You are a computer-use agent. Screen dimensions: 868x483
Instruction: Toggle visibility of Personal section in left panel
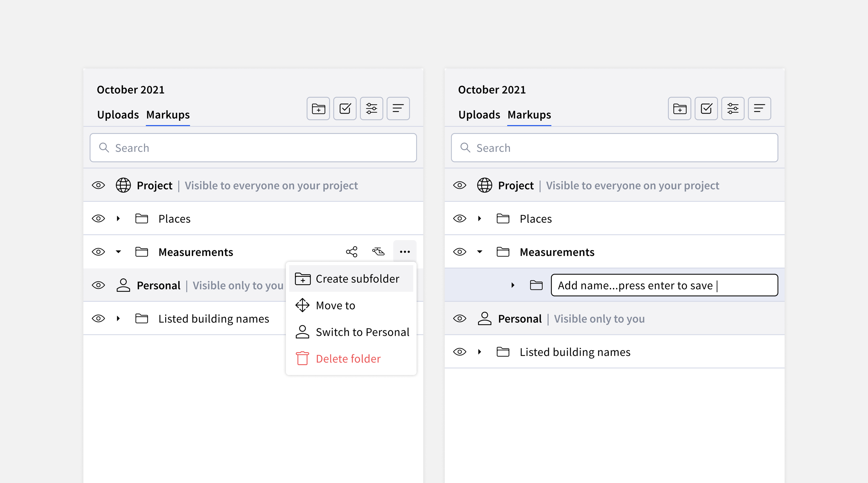click(x=98, y=285)
